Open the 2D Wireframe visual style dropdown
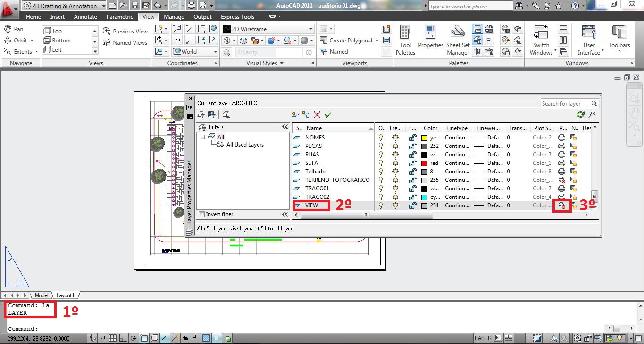This screenshot has height=344, width=644. tap(268, 29)
